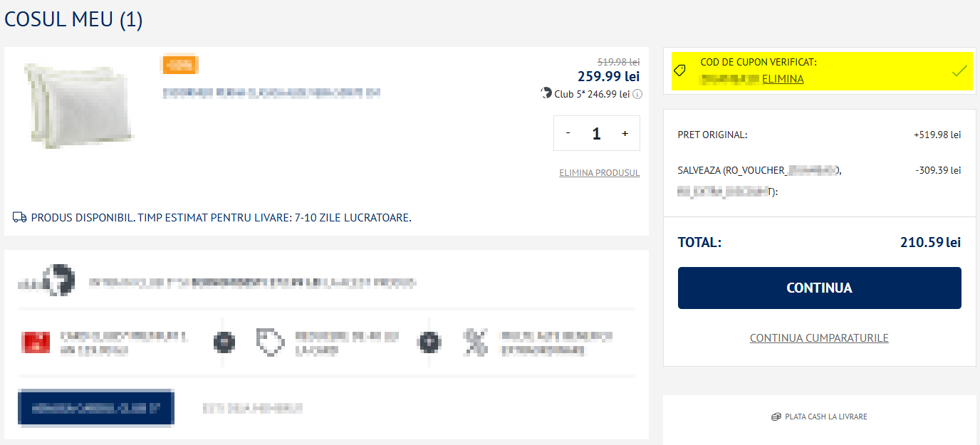Click the delivery truck icon
This screenshot has width=980, height=445.
[x=20, y=217]
